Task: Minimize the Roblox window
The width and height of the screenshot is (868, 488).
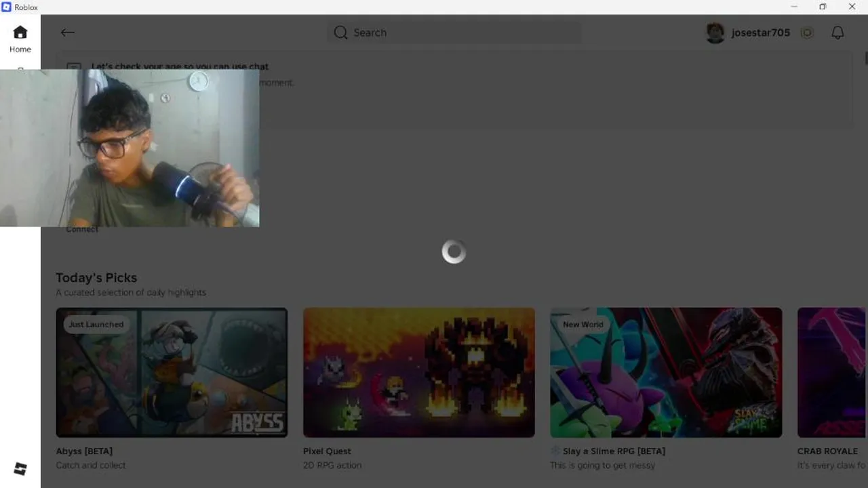Action: click(x=794, y=7)
